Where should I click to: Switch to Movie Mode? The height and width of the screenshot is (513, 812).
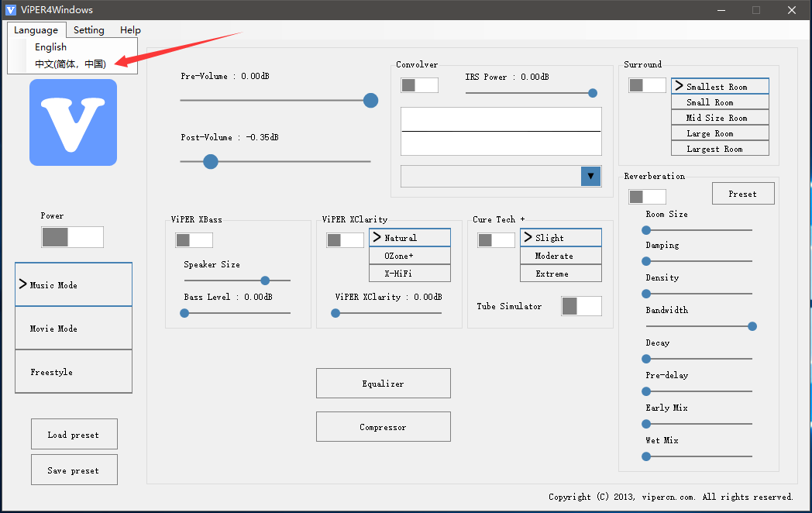point(74,328)
